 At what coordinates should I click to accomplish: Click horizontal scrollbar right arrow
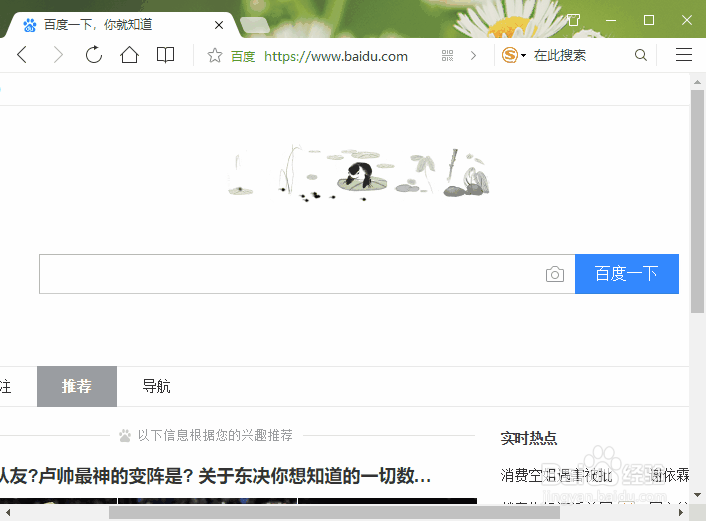[x=680, y=512]
